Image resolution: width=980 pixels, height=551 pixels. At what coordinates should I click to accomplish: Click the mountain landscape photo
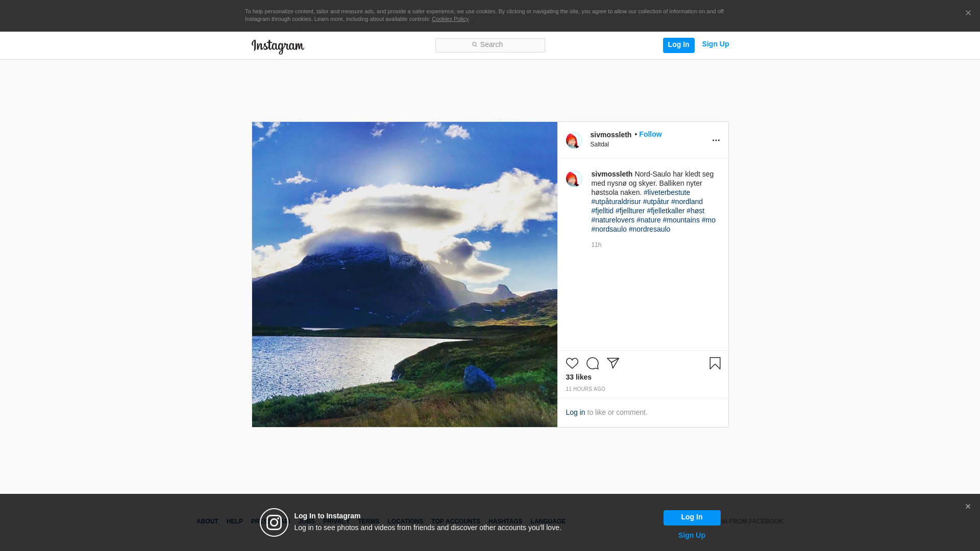pos(404,274)
